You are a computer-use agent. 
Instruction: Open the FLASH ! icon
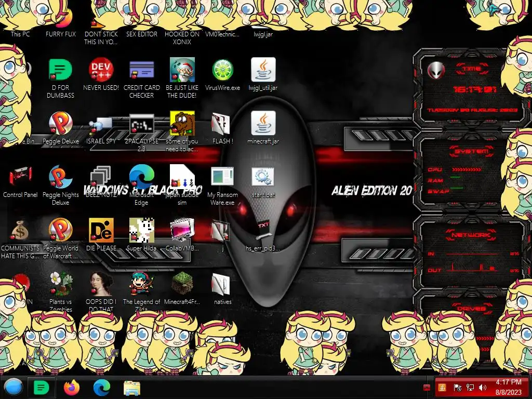[x=221, y=124]
